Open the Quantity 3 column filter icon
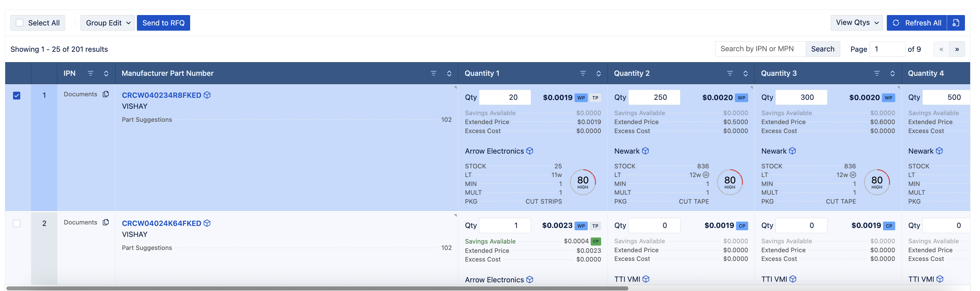This screenshot has width=980, height=291. (x=877, y=73)
